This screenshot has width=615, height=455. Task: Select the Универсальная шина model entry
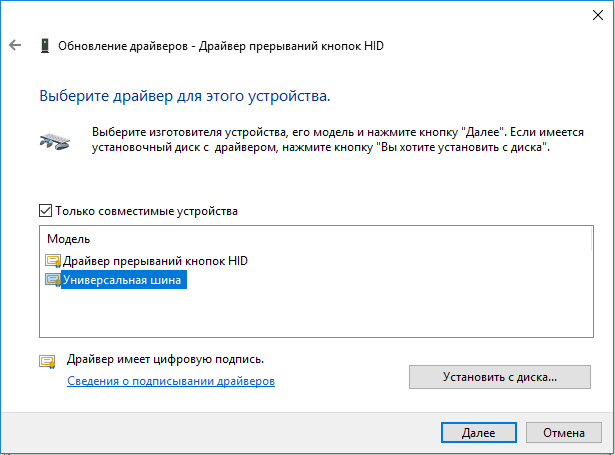click(123, 281)
